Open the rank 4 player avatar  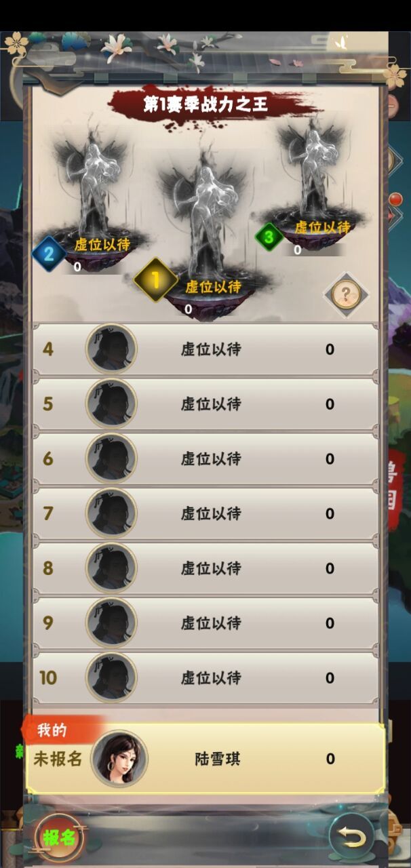coord(111,349)
